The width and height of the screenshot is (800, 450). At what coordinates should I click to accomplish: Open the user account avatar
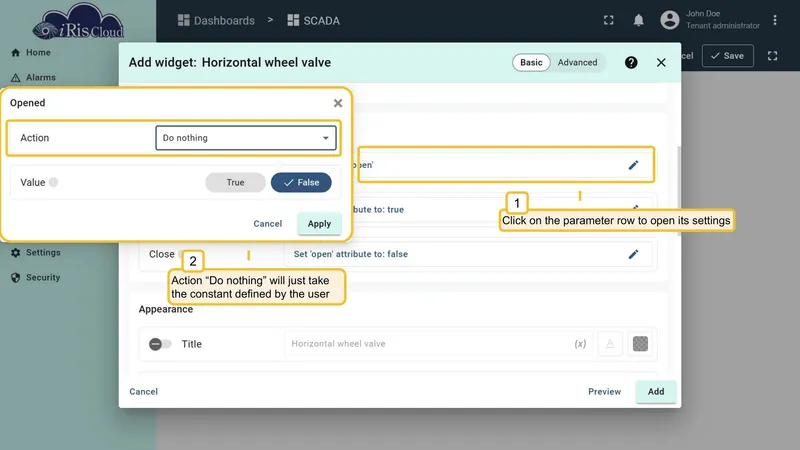[x=669, y=20]
